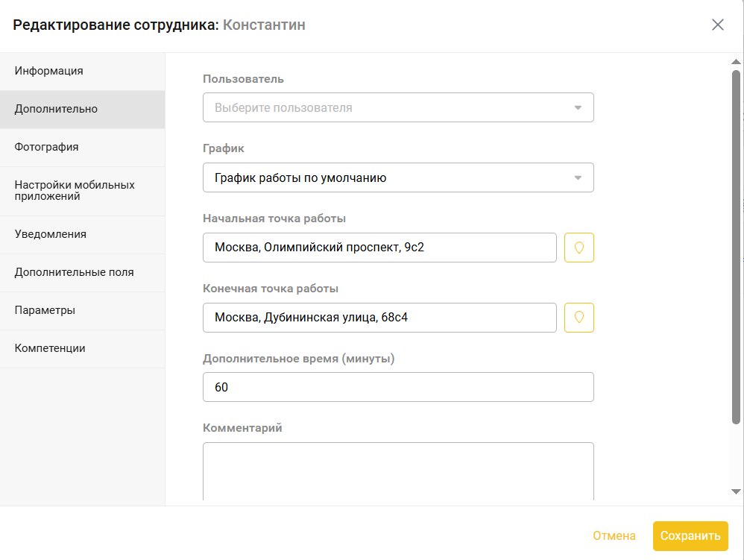Click the vertical scrollbar thumb
The width and height of the screenshot is (744, 560).
click(x=736, y=247)
